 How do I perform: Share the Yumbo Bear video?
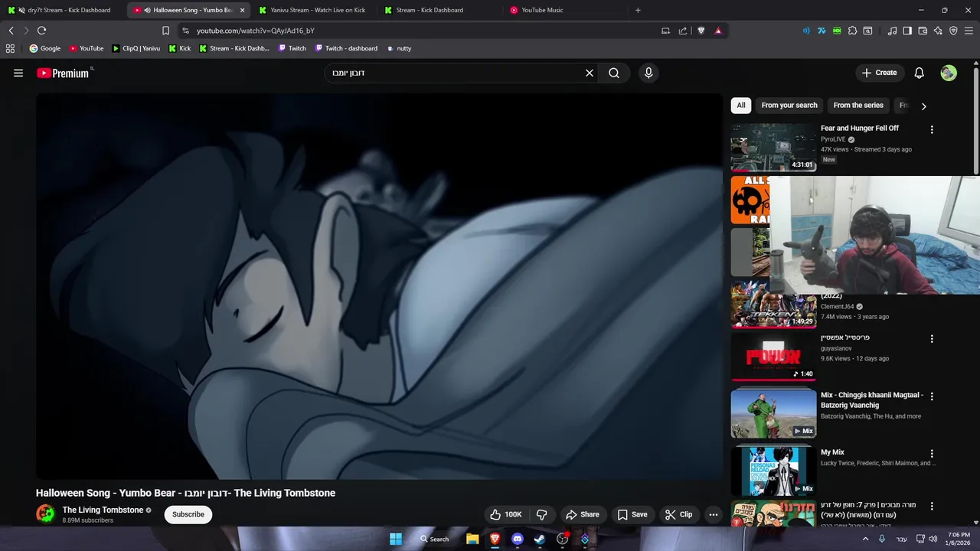coord(583,514)
